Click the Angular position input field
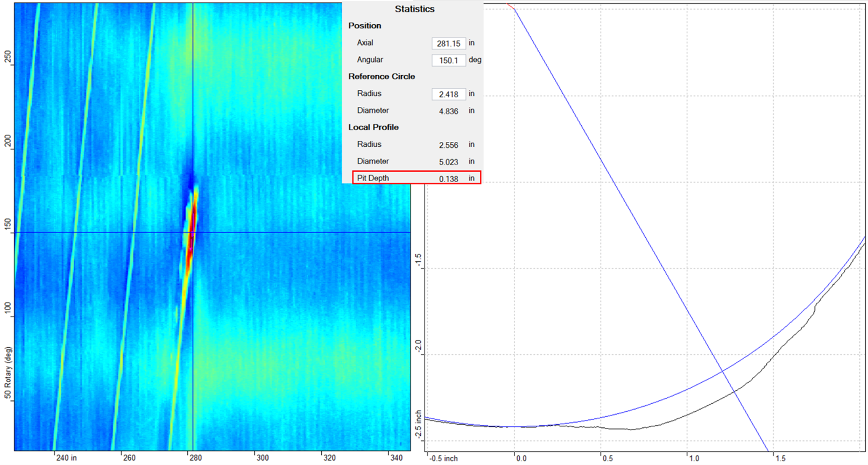Viewport: 868px width, 465px height. tap(448, 60)
